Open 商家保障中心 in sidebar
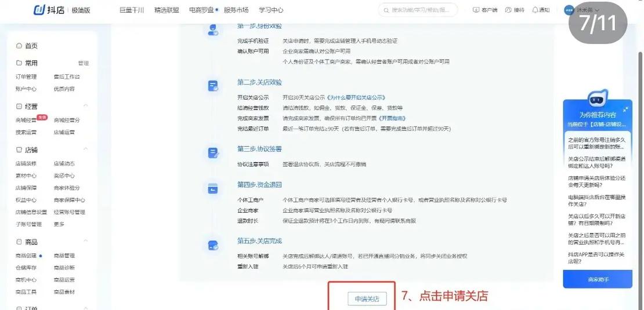 point(70,200)
